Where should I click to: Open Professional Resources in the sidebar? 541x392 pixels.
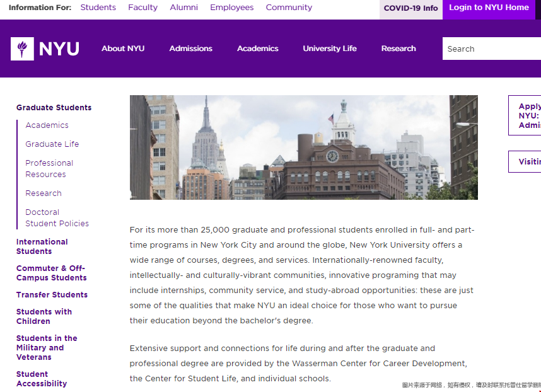[x=49, y=169]
